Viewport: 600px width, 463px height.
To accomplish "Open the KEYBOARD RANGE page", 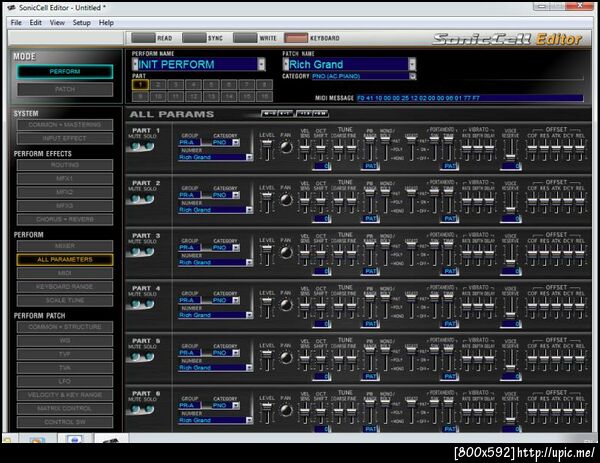I will tap(65, 287).
